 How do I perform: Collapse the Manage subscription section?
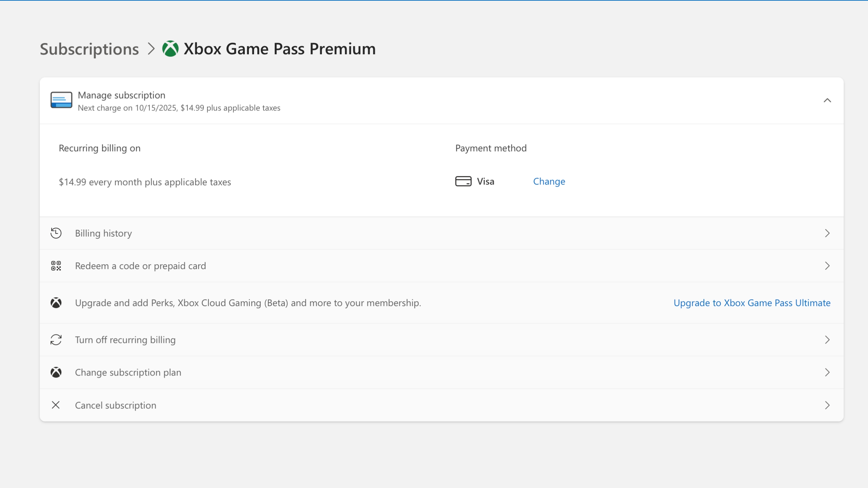(827, 100)
